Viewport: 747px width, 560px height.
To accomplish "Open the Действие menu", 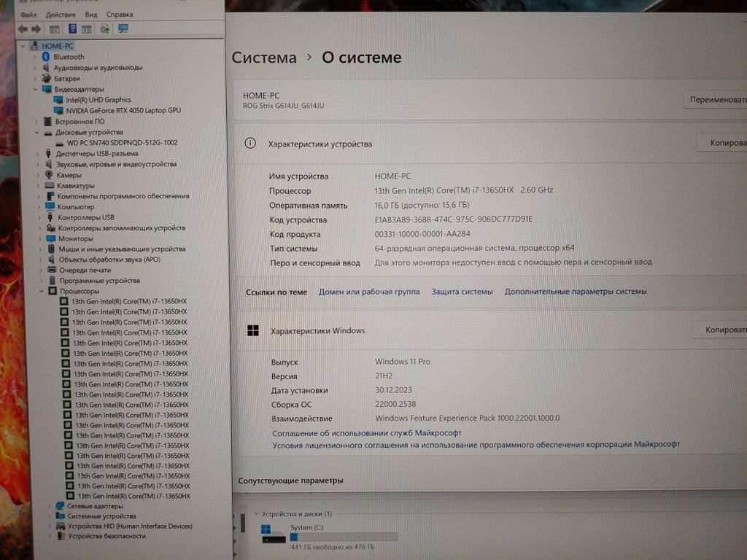I will tap(60, 15).
